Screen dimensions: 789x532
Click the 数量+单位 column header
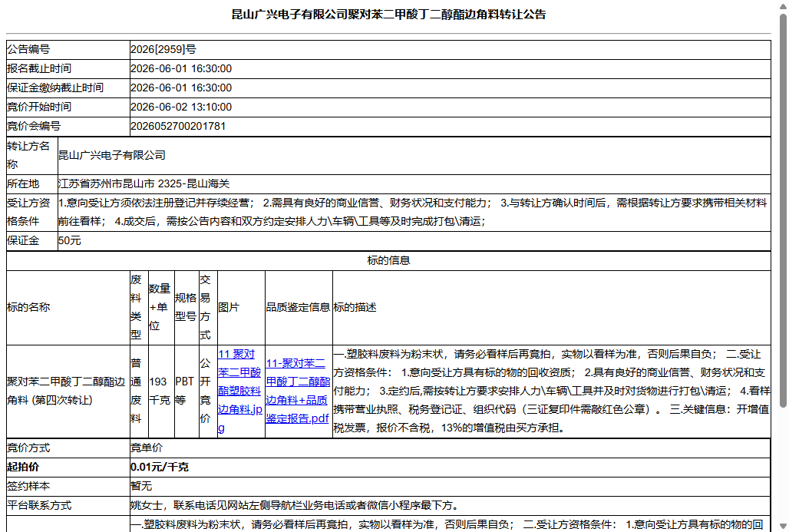(160, 308)
